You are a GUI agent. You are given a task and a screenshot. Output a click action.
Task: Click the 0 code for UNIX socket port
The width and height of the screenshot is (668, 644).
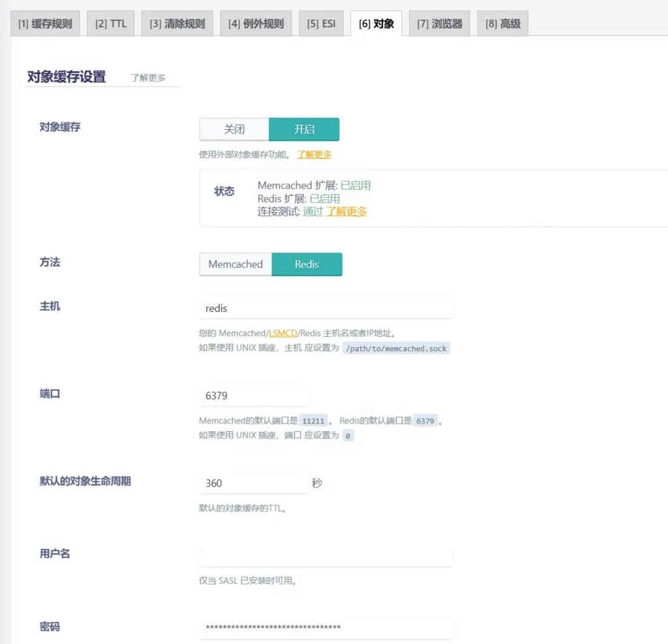coord(348,436)
